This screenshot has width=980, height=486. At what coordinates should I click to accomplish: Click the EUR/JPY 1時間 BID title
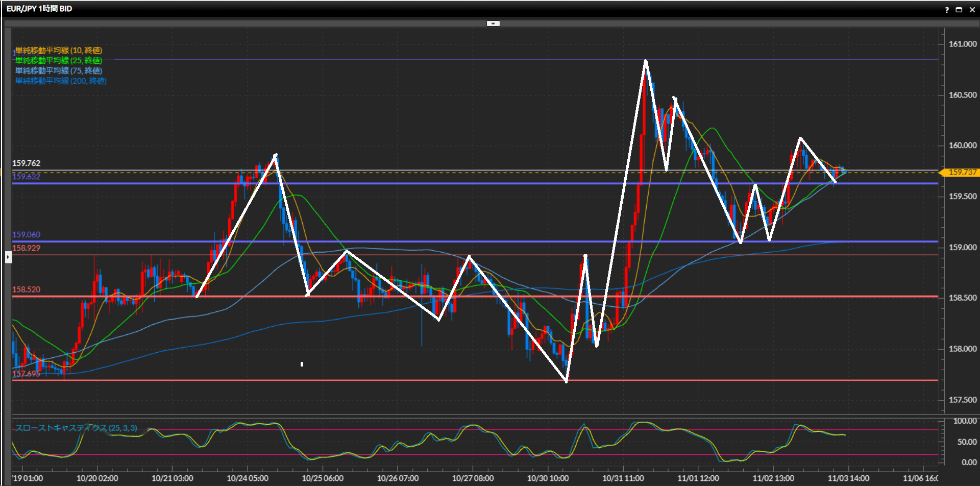coord(39,9)
